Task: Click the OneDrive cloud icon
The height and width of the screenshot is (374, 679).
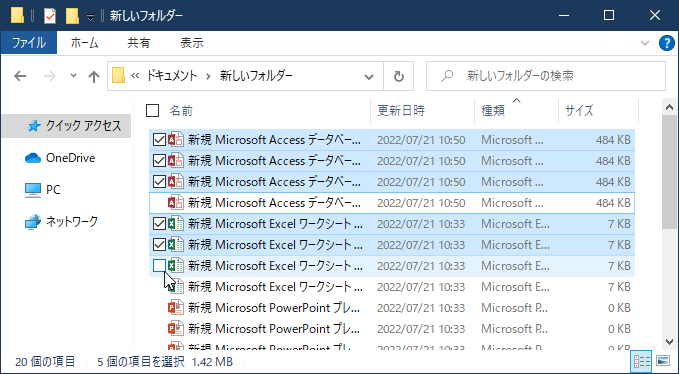Action: [x=33, y=158]
